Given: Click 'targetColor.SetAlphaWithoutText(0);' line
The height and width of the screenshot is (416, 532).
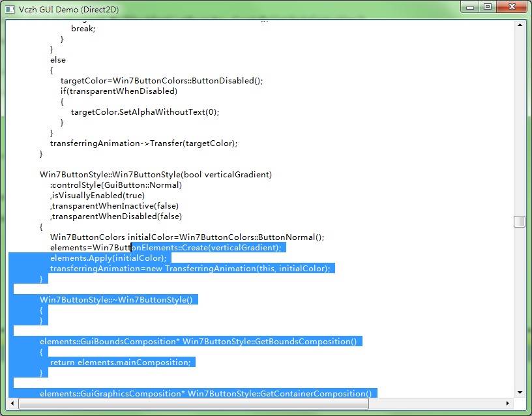Looking at the screenshot, I should click(145, 112).
